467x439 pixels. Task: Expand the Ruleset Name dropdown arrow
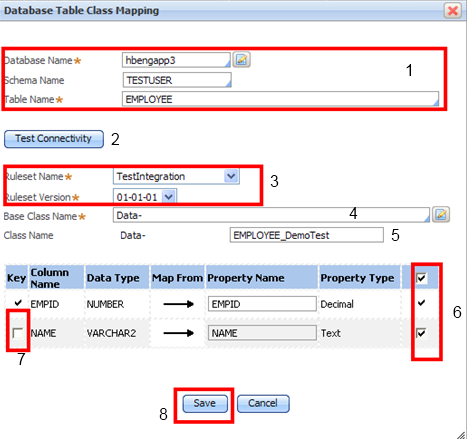[x=231, y=176]
